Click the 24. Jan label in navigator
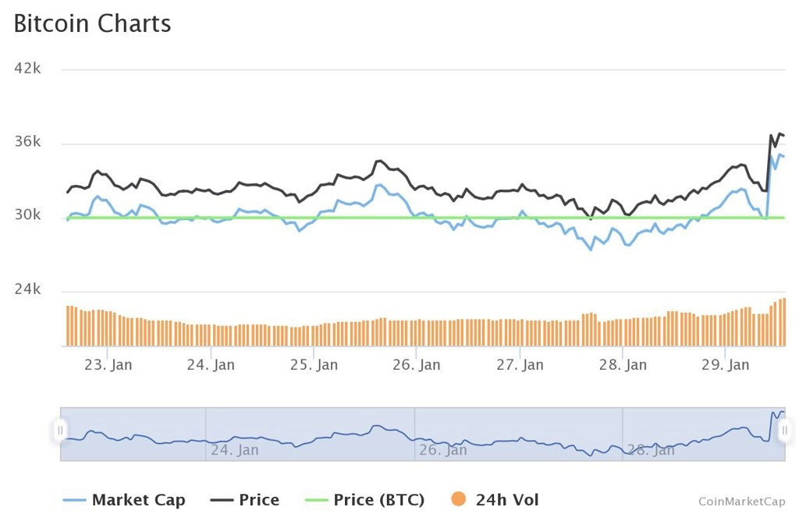Screen dimensions: 799x532 tap(235, 450)
